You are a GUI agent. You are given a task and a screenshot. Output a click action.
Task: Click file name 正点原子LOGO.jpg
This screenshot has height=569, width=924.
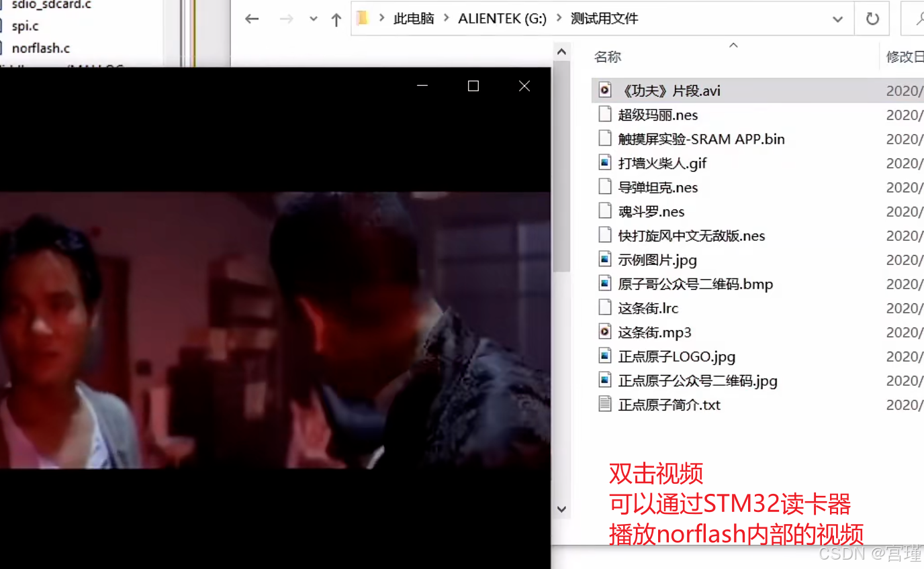pyautogui.click(x=677, y=356)
